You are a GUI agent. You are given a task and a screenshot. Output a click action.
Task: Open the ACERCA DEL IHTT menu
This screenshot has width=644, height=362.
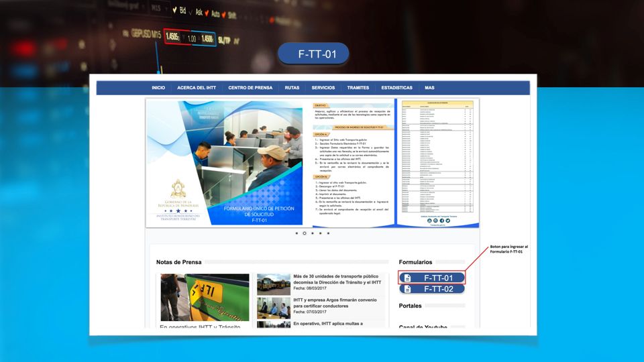197,88
